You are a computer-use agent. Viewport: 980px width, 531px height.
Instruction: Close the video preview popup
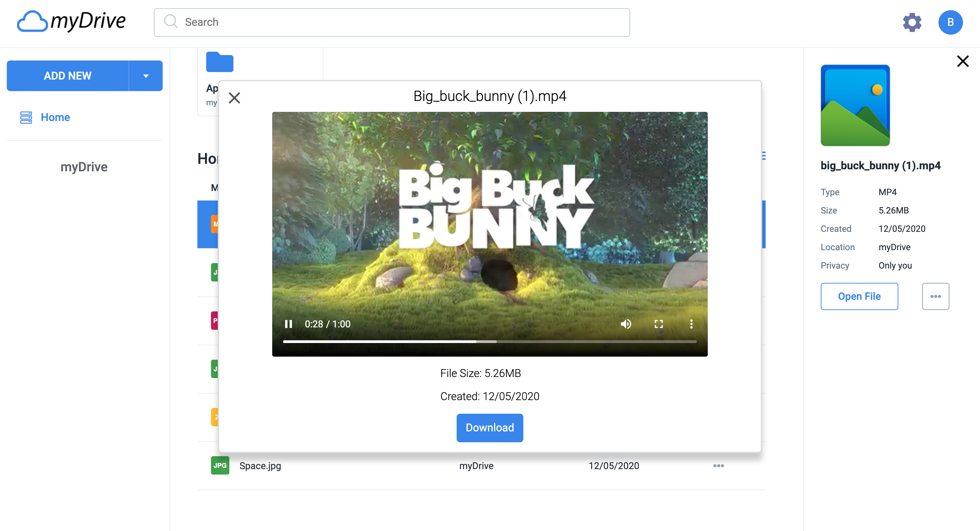pyautogui.click(x=234, y=98)
